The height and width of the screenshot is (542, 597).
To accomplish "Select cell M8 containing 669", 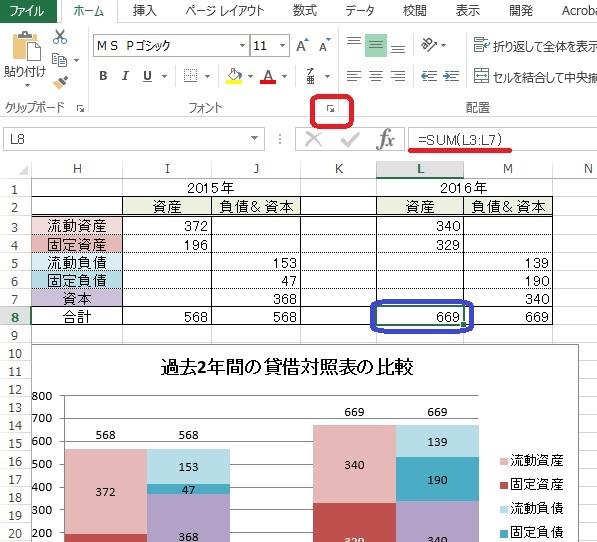I will [x=508, y=317].
